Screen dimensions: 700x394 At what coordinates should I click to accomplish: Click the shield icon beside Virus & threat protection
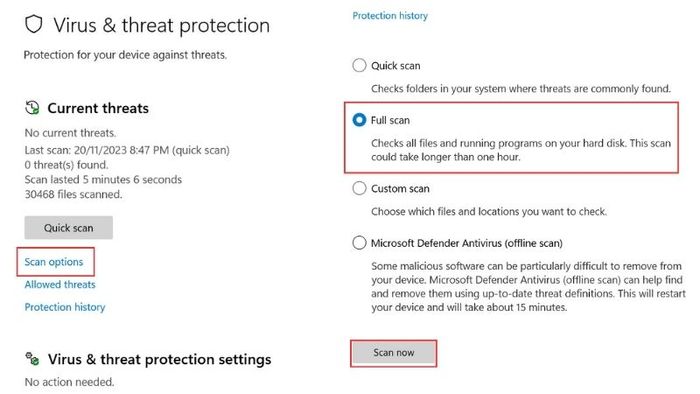(x=33, y=24)
